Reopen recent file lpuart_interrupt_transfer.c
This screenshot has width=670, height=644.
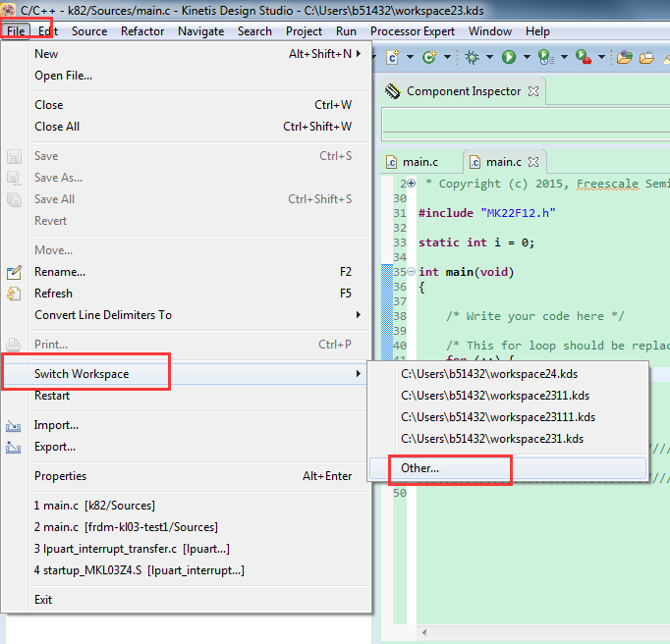click(187, 549)
